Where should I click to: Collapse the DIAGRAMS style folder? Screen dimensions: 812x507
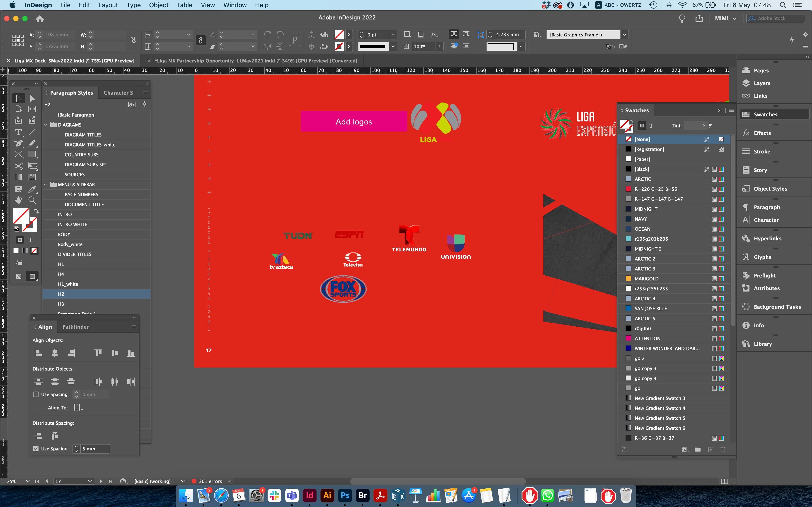point(46,125)
